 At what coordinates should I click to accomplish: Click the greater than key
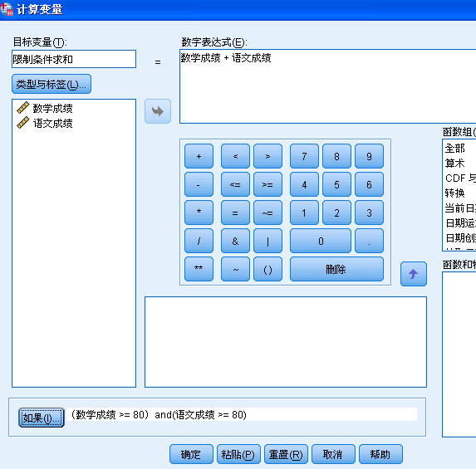pyautogui.click(x=267, y=156)
